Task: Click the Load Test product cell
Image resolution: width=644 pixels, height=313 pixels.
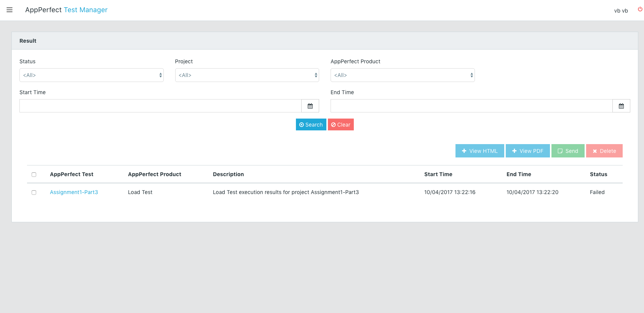Action: (140, 192)
